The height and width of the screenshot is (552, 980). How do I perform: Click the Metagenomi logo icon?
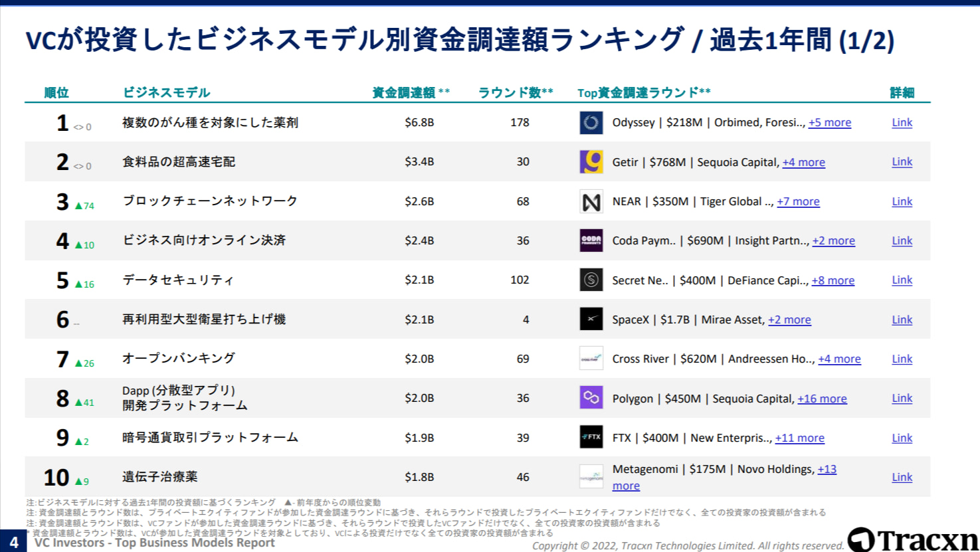click(x=591, y=477)
